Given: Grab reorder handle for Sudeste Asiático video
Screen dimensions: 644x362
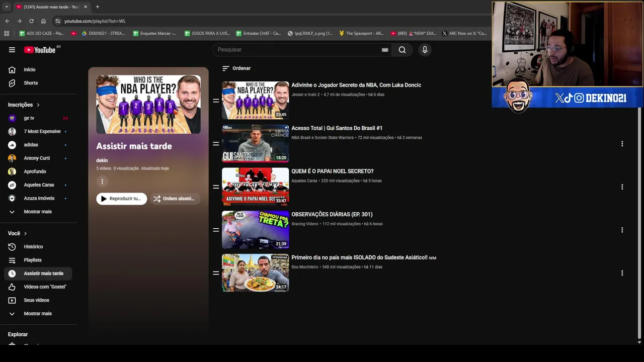Looking at the screenshot, I should pyautogui.click(x=216, y=273).
